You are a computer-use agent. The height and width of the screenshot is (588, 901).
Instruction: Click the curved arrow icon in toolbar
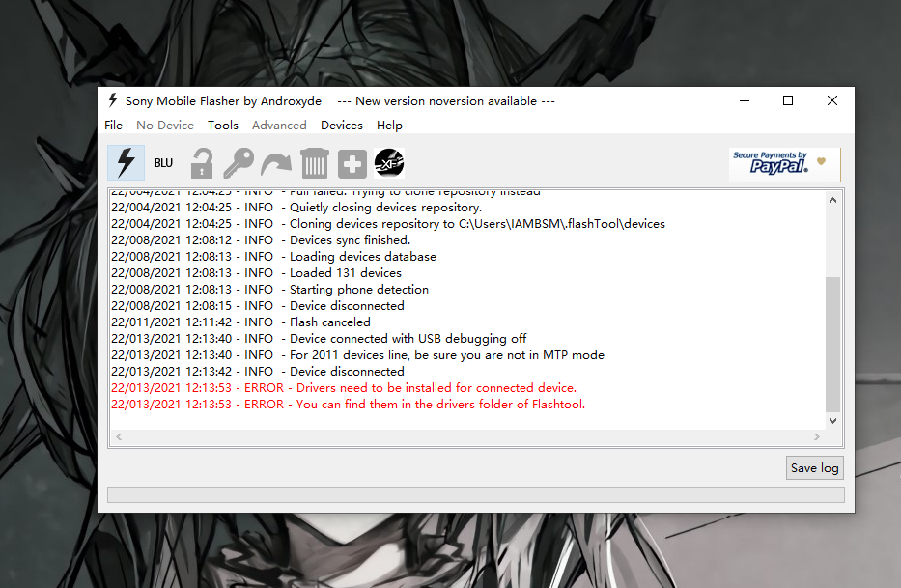[x=276, y=163]
